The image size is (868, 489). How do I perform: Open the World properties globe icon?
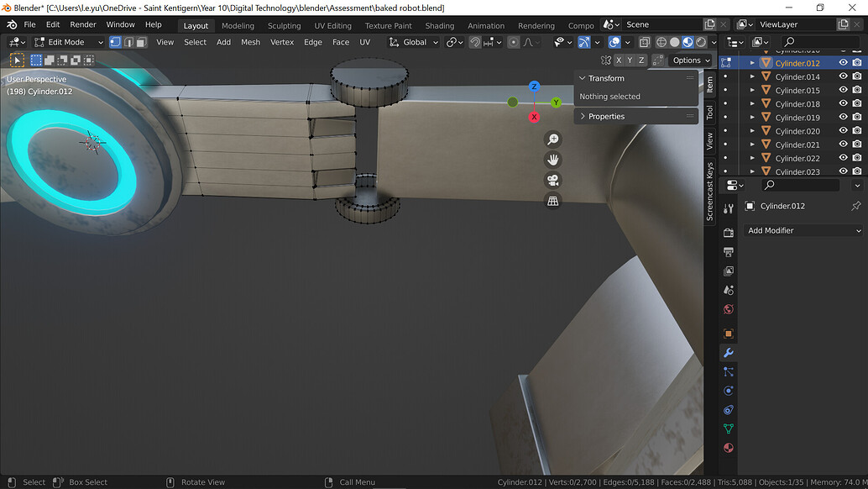[x=729, y=309]
